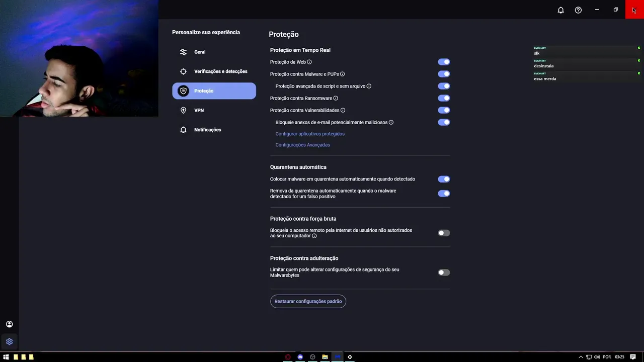Open the account profile icon in left rail
The image size is (644, 362).
click(9, 324)
